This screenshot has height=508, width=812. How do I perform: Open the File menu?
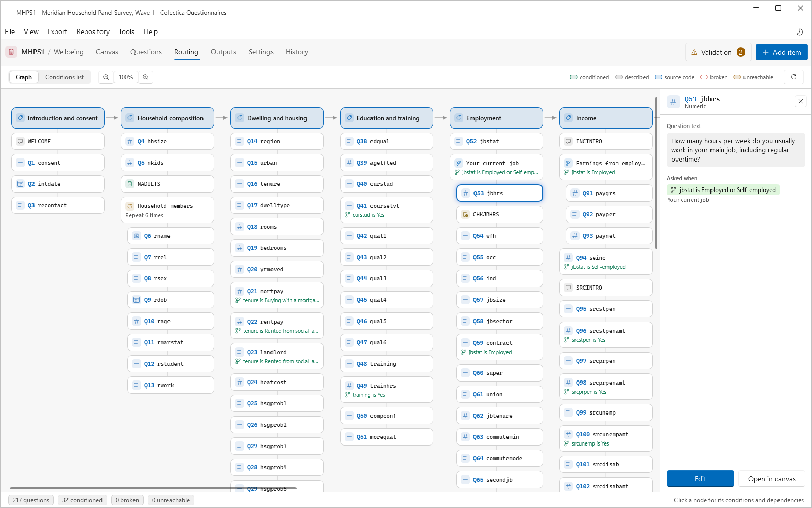[10, 31]
